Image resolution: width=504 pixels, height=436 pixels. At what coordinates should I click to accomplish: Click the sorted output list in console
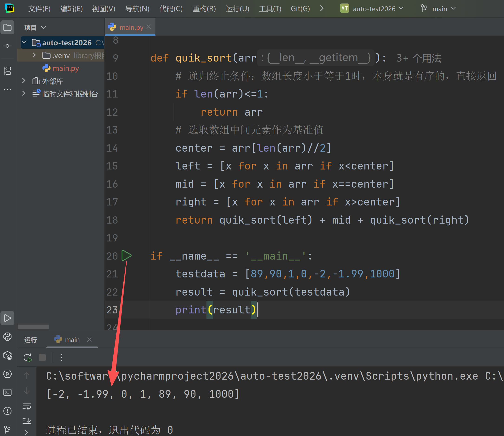pyautogui.click(x=143, y=394)
